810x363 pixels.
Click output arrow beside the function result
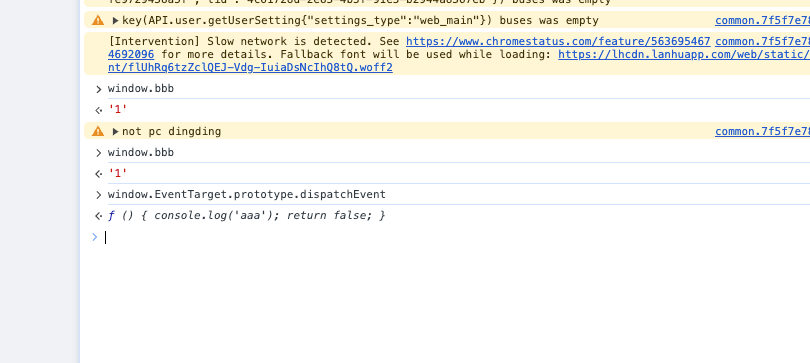coord(99,216)
